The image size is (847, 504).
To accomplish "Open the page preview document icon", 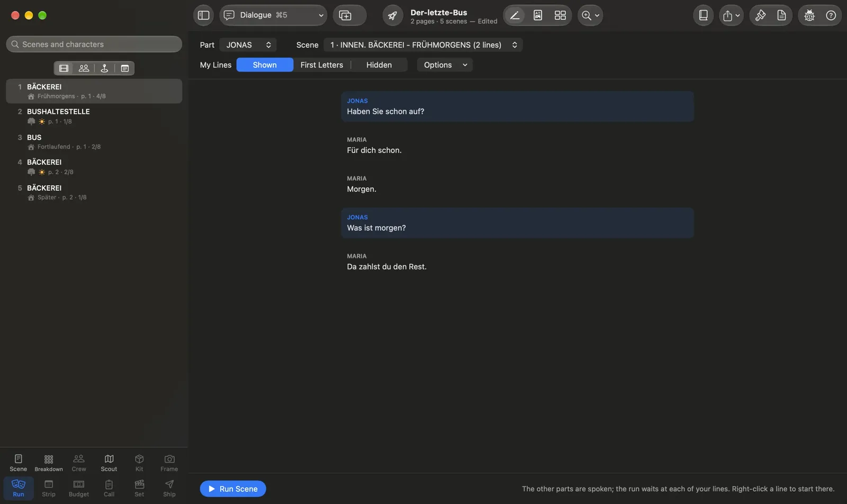I will pyautogui.click(x=538, y=15).
